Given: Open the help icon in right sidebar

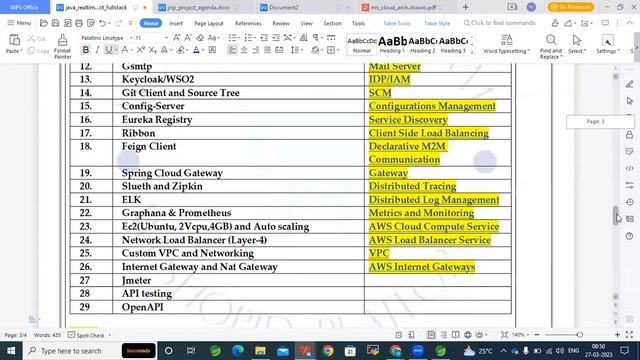Looking at the screenshot, I should pyautogui.click(x=629, y=236).
